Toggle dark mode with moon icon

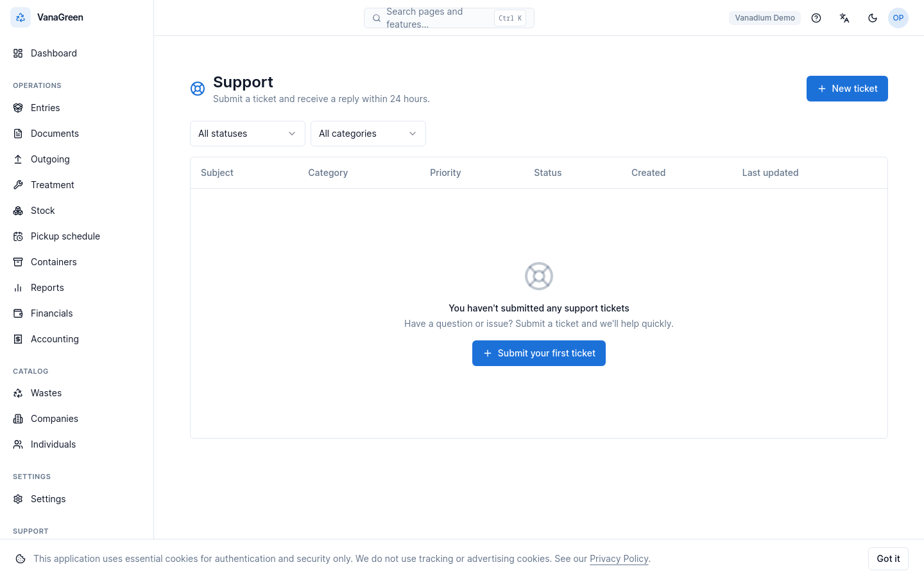(x=873, y=18)
